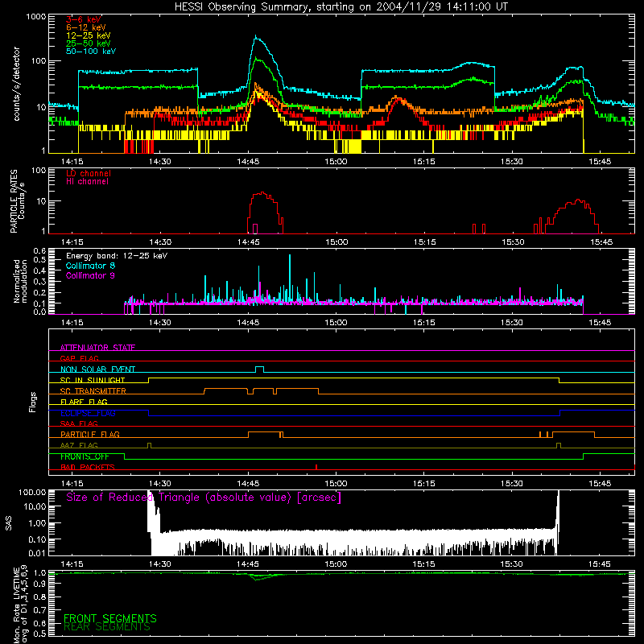The width and height of the screenshot is (644, 644).
Task: Click the 100.00 y-axis value on SAS plot
Action: coord(32,492)
